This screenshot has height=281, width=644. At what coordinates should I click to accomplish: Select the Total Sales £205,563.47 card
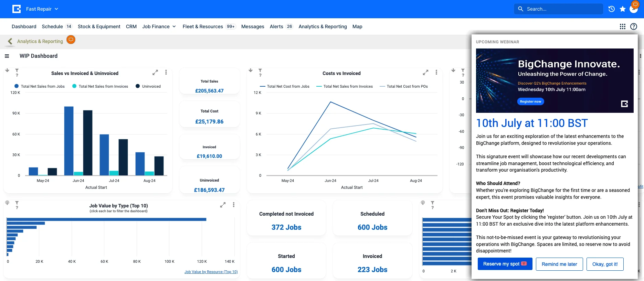click(x=210, y=81)
